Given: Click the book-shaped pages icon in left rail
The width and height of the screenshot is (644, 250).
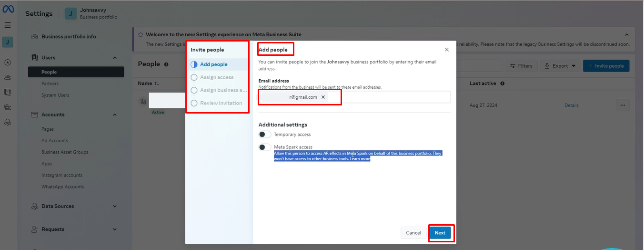Looking at the screenshot, I should pyautogui.click(x=8, y=92).
